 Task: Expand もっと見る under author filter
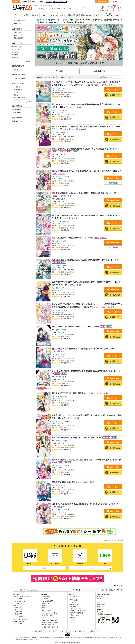coord(29,61)
